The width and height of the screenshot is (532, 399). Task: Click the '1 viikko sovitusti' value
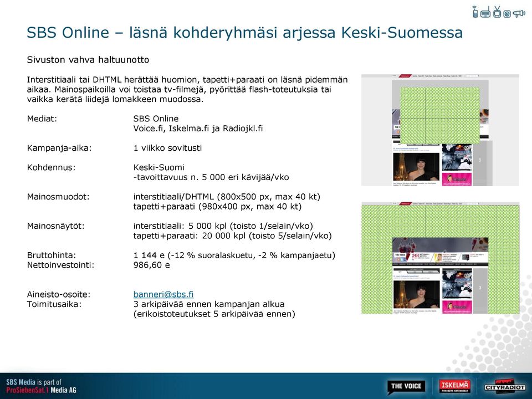pyautogui.click(x=167, y=148)
